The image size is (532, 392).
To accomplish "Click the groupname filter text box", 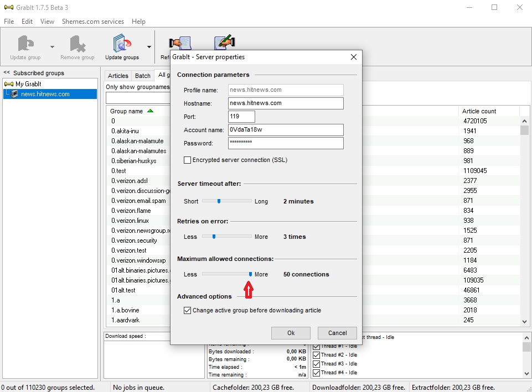I will tap(138, 98).
